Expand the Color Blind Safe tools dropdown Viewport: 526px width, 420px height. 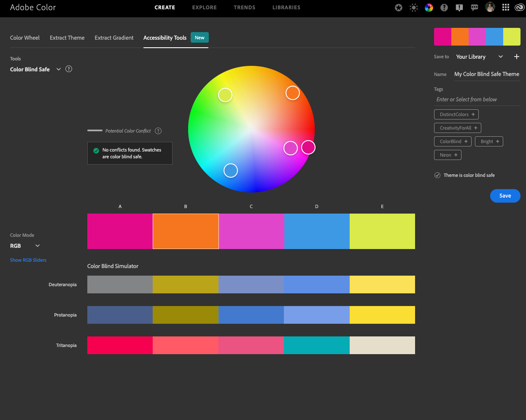59,69
